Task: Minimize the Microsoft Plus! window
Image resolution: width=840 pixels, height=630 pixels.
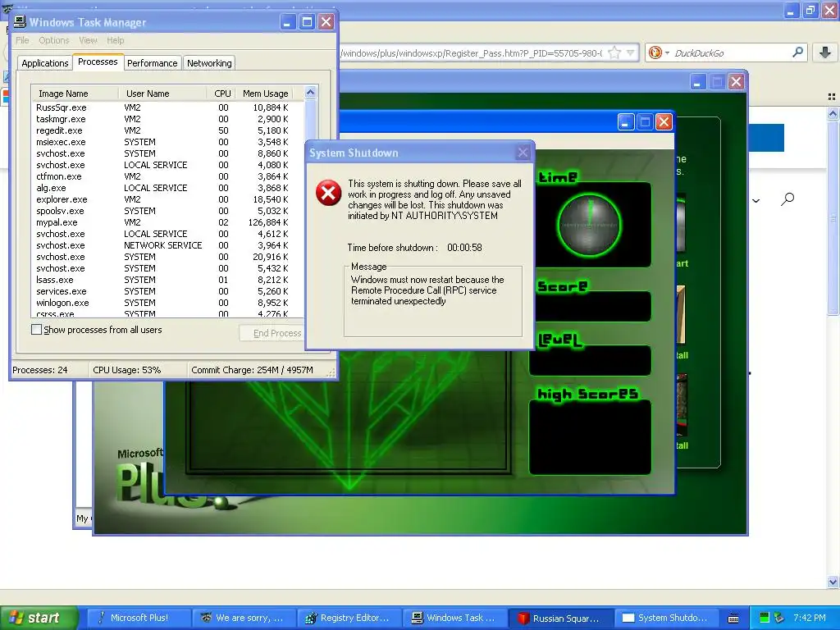Action: tap(697, 82)
